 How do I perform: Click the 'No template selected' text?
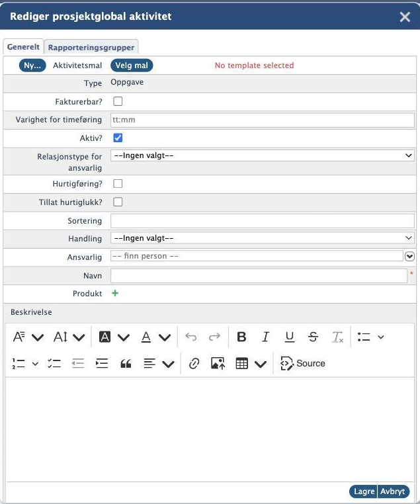coord(254,65)
